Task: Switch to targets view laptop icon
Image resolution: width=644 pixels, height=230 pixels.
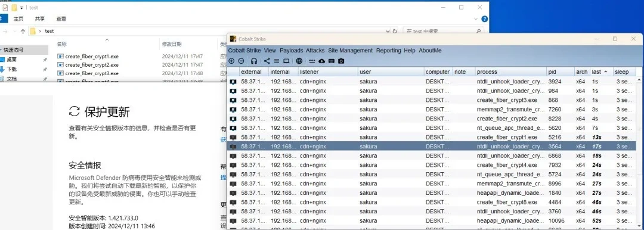Action: tap(286, 61)
